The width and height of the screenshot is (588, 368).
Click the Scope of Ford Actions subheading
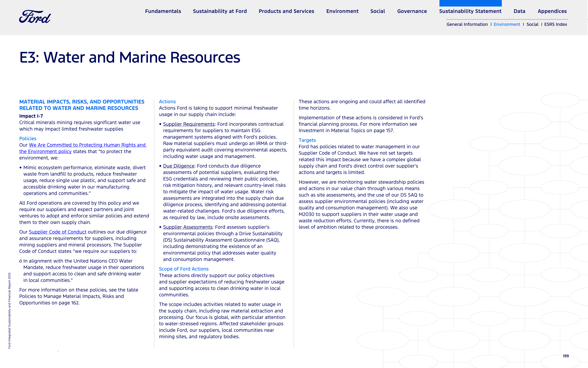(184, 269)
